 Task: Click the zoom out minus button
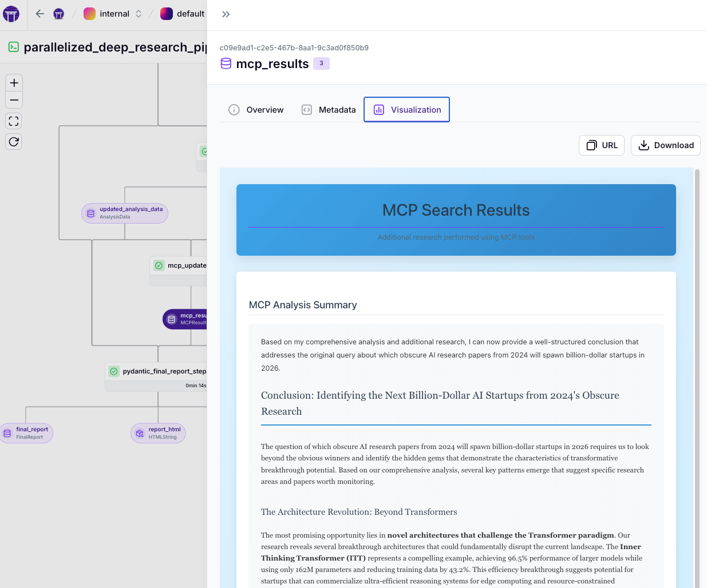[14, 100]
